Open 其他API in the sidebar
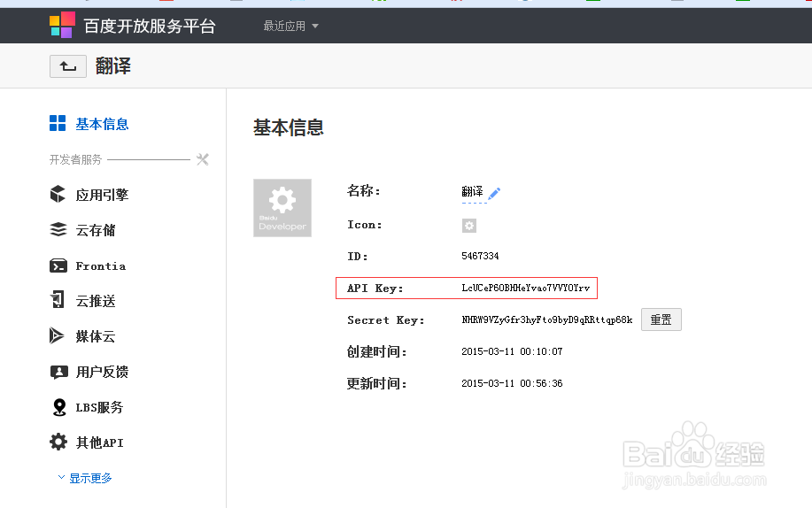The image size is (812, 508). [x=99, y=443]
